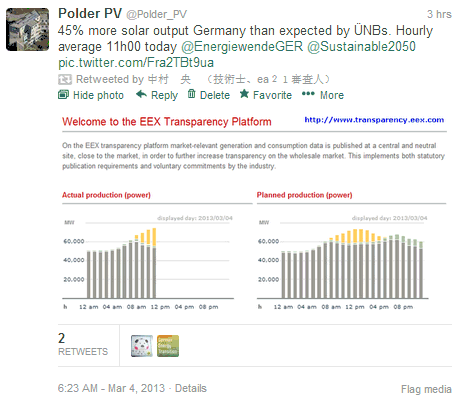The height and width of the screenshot is (404, 461).
Task: Click the Details link beside the timestamp
Action: [x=191, y=388]
